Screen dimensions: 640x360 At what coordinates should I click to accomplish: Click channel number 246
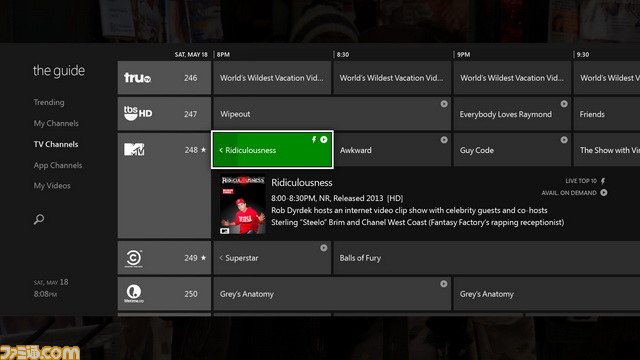191,78
